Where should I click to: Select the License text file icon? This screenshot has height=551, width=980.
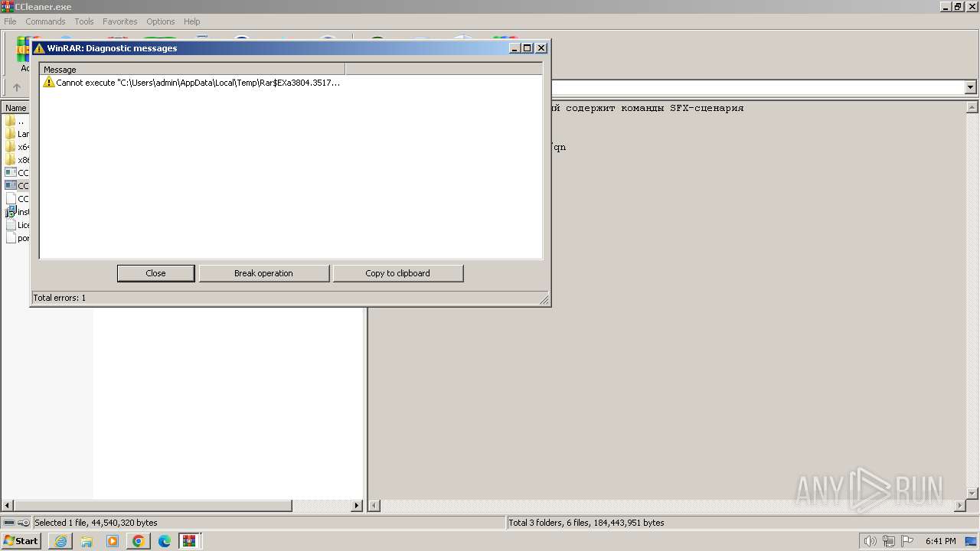point(10,225)
